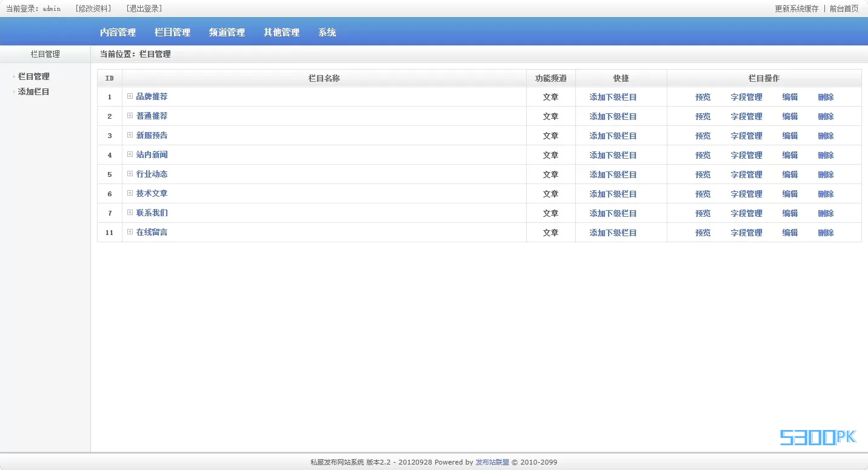
Task: Open the 频道管理 top menu
Action: [x=227, y=33]
